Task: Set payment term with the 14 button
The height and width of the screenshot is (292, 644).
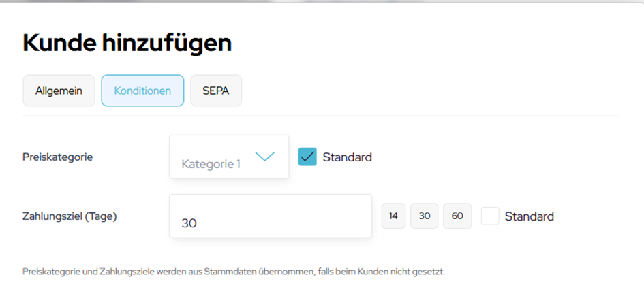Action: (393, 216)
